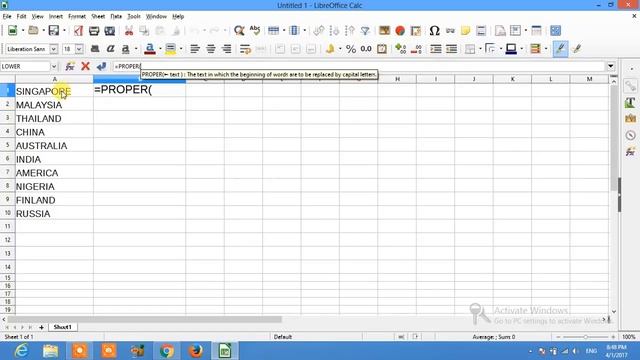Open sidebar Styles and Formatting icon
This screenshot has width=640, height=360.
tap(630, 102)
